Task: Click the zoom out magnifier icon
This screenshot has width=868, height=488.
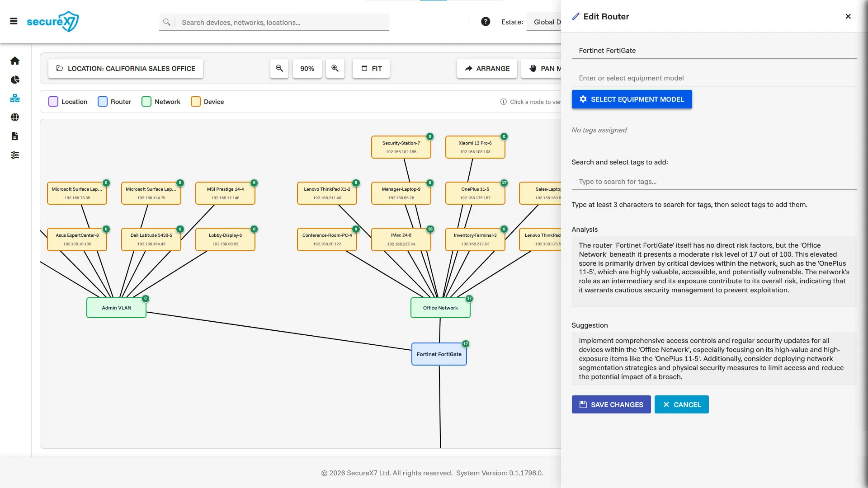Action: coord(279,68)
